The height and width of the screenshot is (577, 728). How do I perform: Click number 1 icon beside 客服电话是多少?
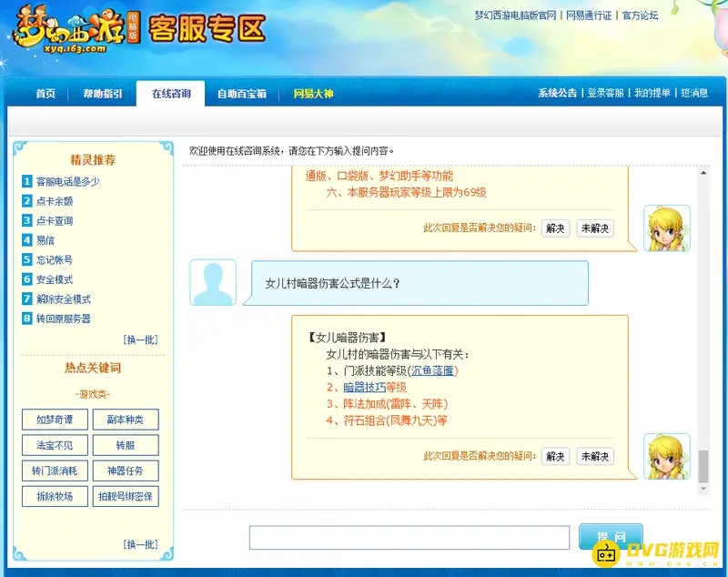pos(27,181)
